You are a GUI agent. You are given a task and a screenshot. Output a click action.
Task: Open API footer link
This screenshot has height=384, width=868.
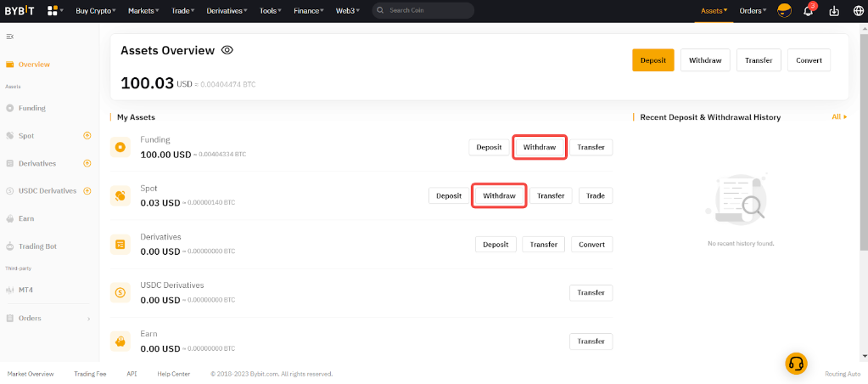(132, 374)
